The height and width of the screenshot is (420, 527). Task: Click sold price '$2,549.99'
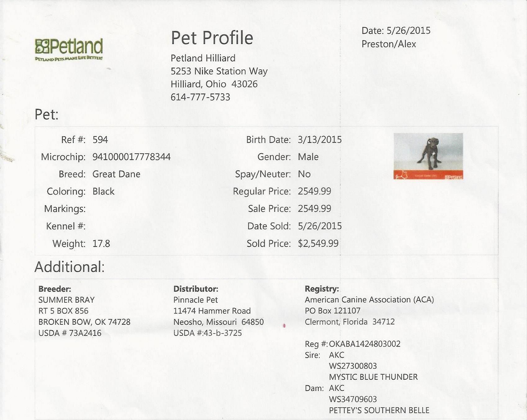pyautogui.click(x=318, y=244)
